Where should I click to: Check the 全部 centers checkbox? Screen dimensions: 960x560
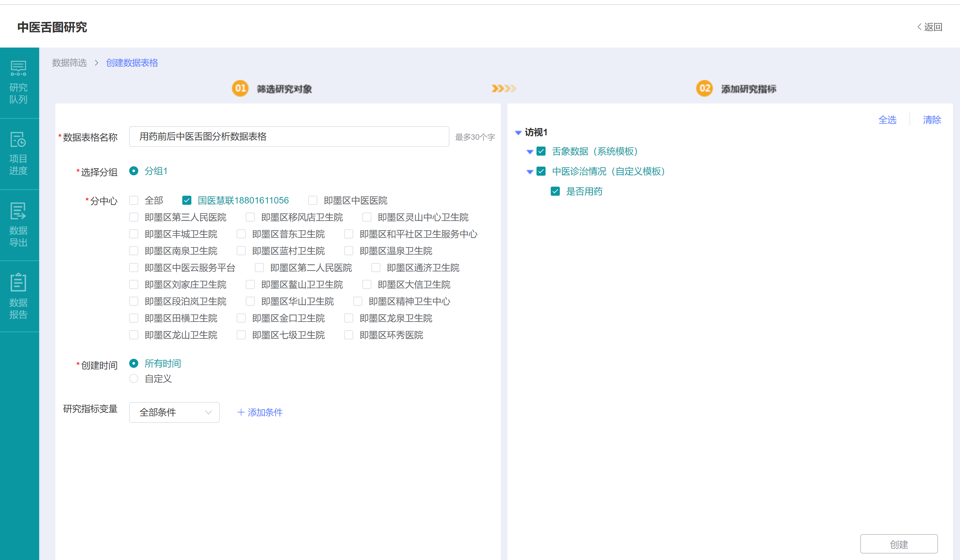pos(134,200)
